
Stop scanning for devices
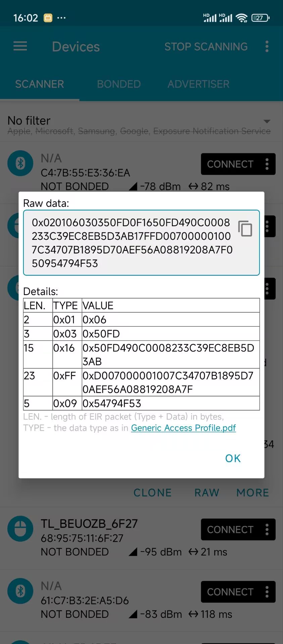pos(206,47)
